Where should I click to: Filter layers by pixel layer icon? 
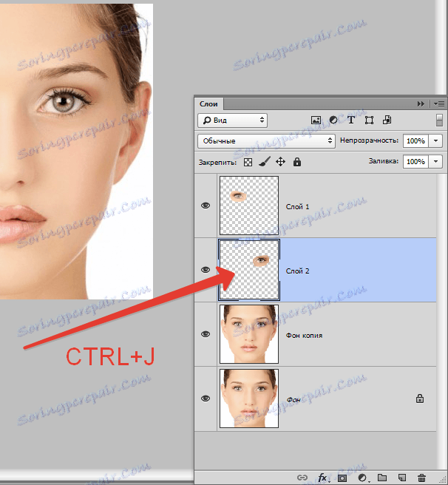(316, 120)
